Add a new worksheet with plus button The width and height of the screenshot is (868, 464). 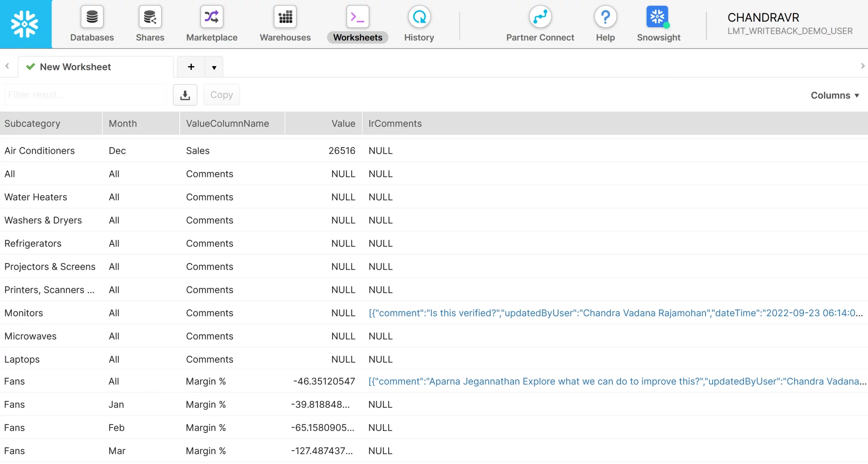[191, 67]
